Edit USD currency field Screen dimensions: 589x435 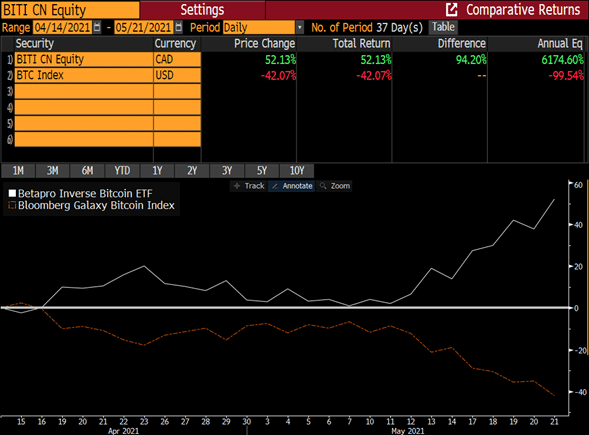tap(177, 75)
